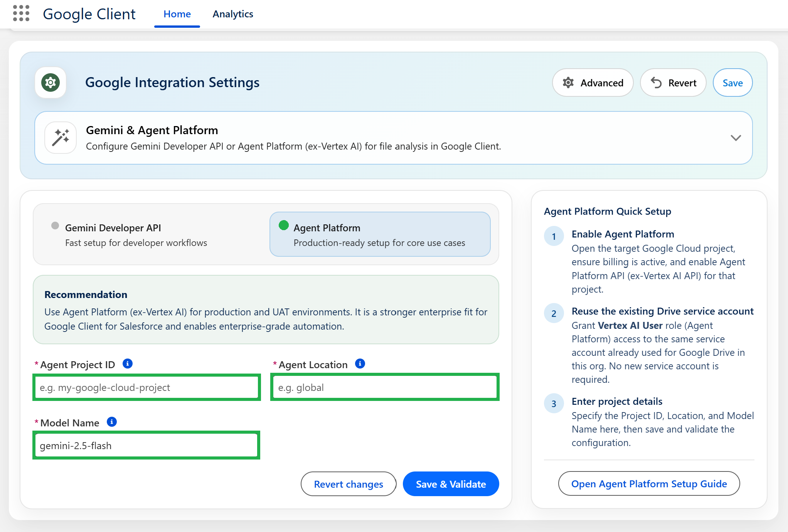The height and width of the screenshot is (532, 788).
Task: Select the Gemini Developer API option
Action: [x=152, y=234]
